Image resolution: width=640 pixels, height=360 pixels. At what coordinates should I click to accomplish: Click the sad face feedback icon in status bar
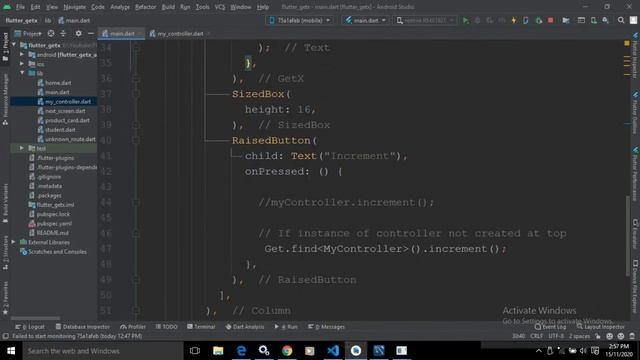point(621,336)
